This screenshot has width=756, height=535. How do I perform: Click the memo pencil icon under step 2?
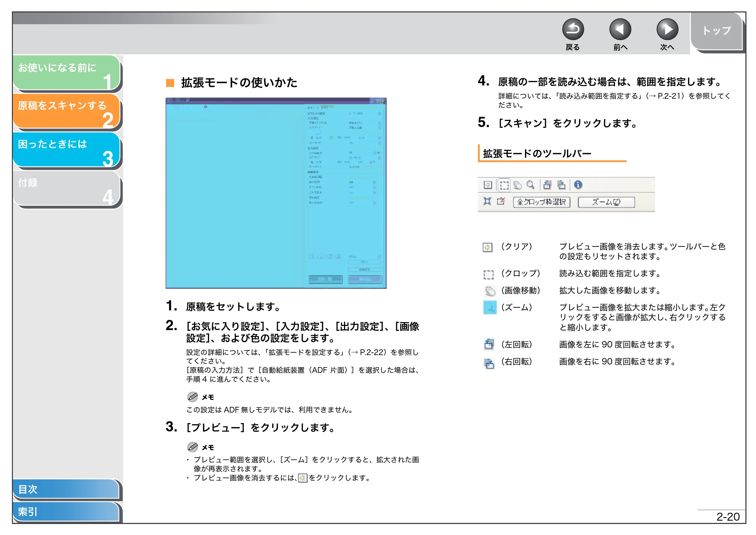click(x=192, y=397)
